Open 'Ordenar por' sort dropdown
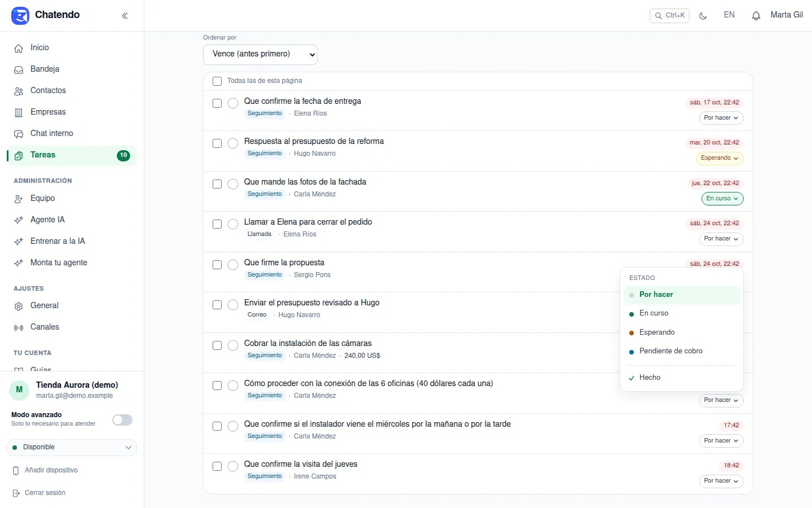This screenshot has width=812, height=508. 260,55
